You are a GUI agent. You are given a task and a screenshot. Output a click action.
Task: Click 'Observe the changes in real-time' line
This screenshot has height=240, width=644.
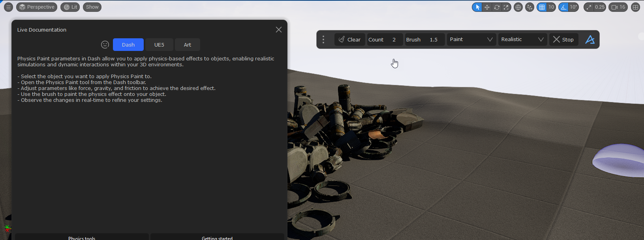(90, 100)
